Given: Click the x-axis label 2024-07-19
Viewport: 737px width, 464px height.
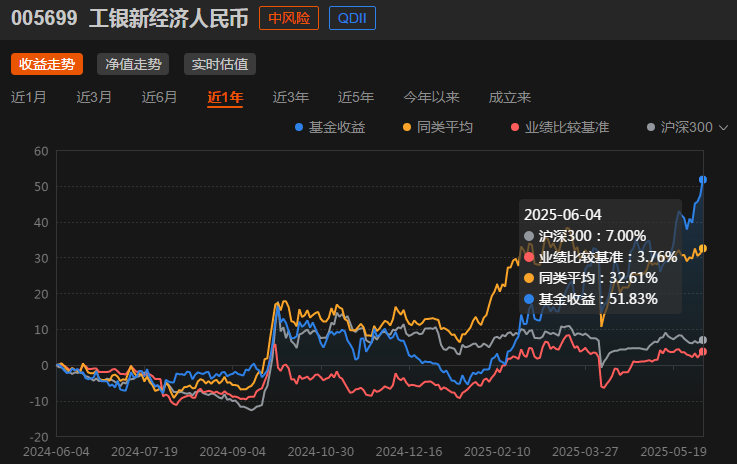Looking at the screenshot, I should 144,452.
